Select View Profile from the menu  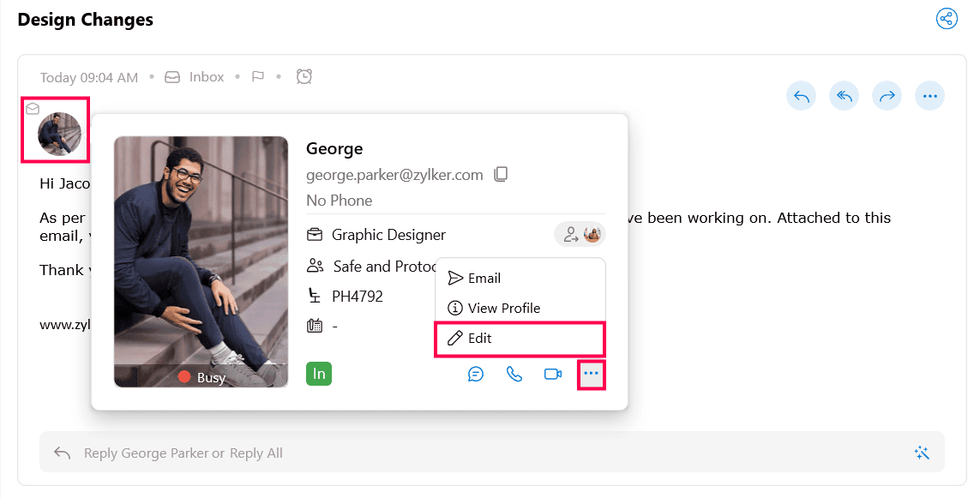(520, 308)
